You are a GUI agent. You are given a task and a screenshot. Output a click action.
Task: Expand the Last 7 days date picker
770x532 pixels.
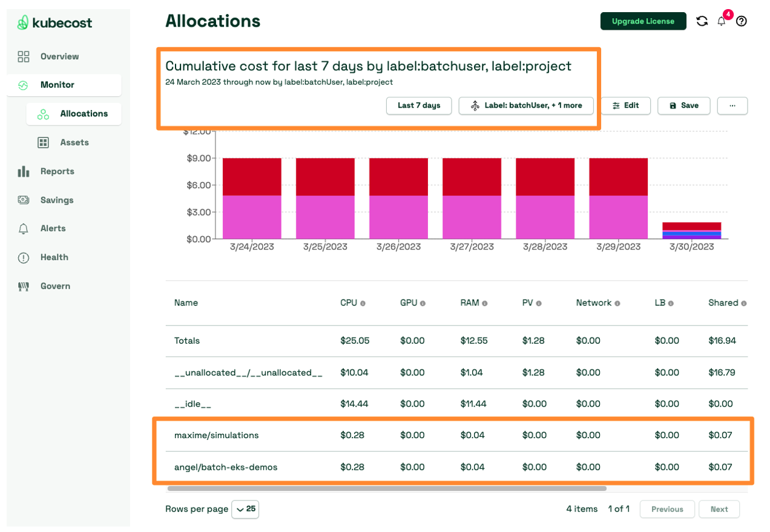tap(418, 105)
